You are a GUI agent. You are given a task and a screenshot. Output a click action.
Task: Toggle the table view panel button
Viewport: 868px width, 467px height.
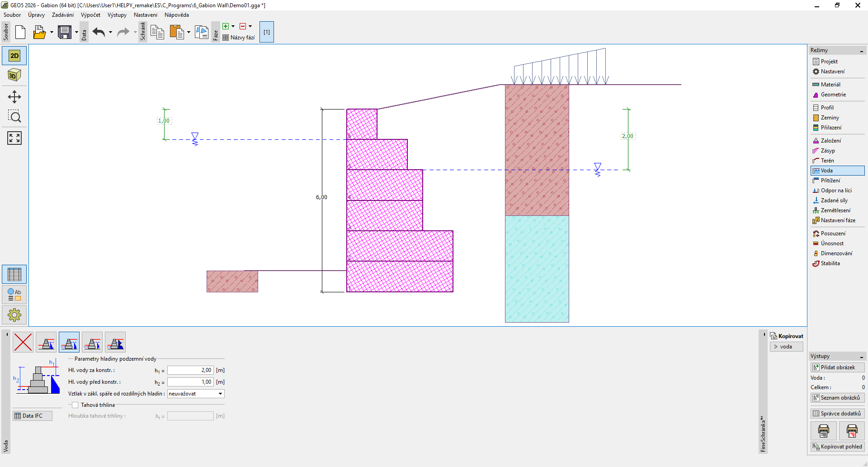14,274
